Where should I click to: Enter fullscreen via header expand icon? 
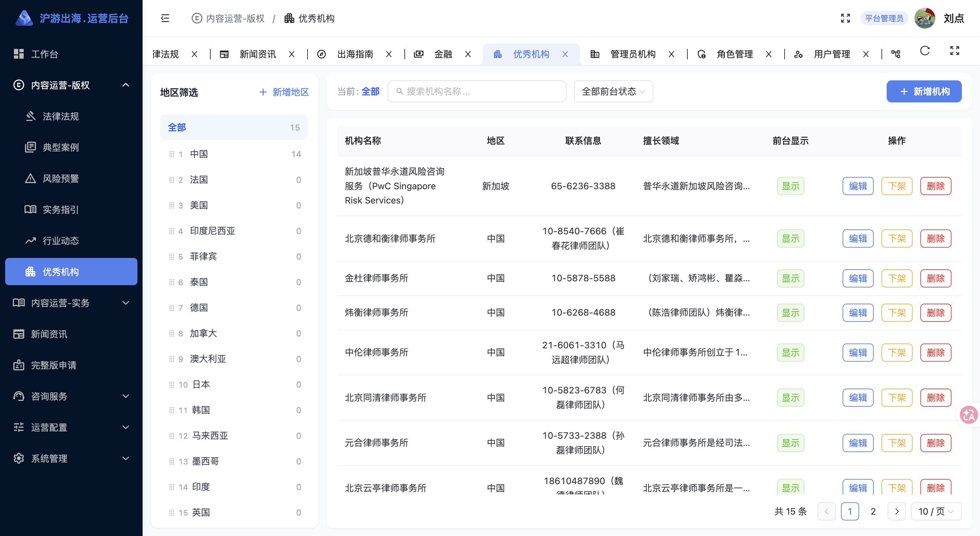[x=845, y=18]
